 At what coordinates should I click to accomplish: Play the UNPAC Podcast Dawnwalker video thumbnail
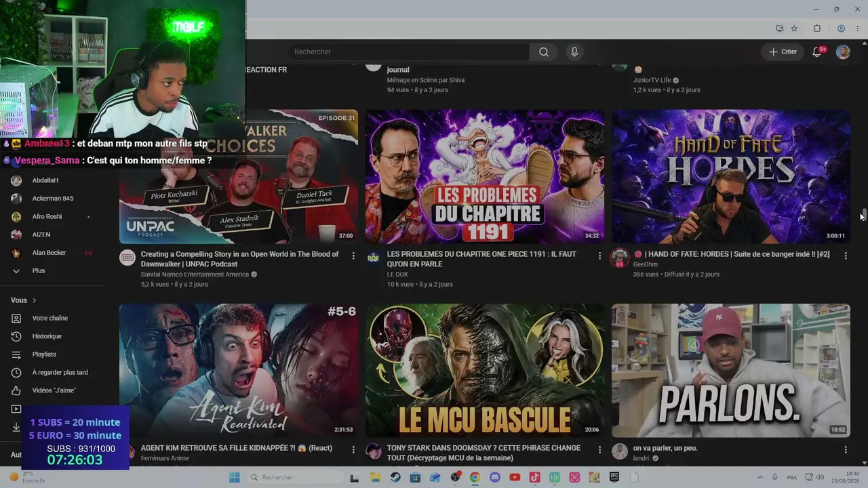pos(239,177)
